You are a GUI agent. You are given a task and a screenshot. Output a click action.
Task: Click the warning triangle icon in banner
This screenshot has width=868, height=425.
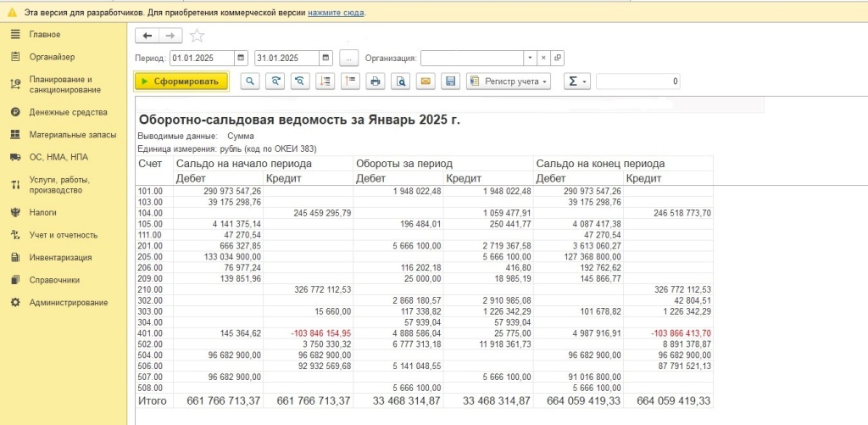pos(12,12)
